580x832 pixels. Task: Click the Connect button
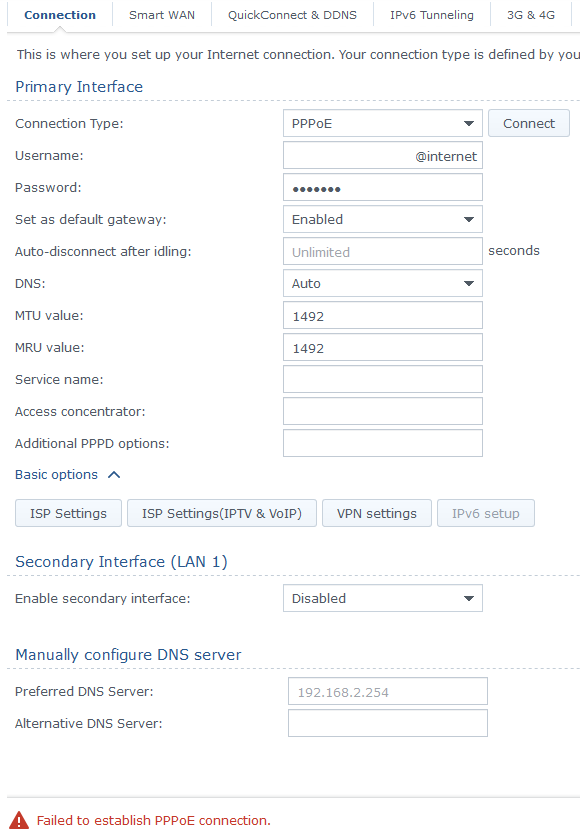(529, 124)
